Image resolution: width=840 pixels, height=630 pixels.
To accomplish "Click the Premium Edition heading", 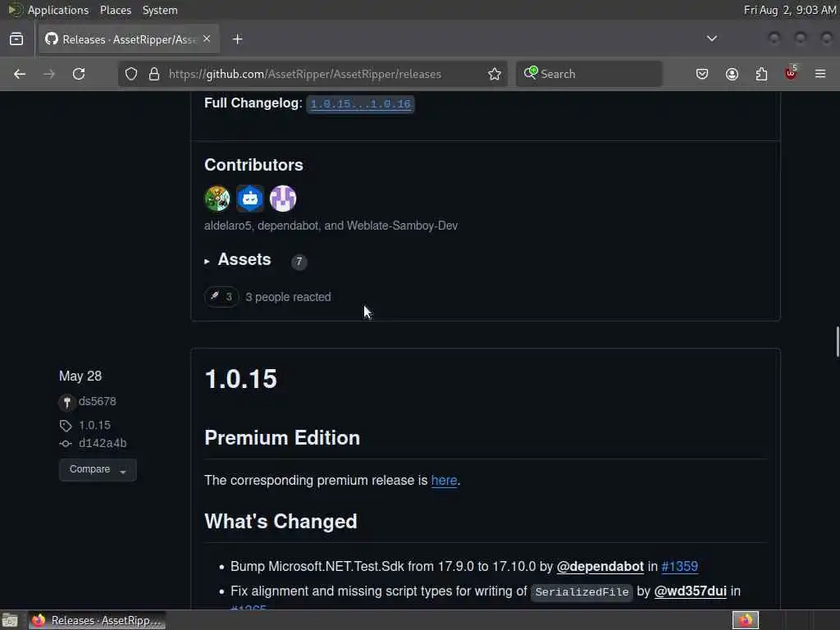I will pyautogui.click(x=282, y=438).
